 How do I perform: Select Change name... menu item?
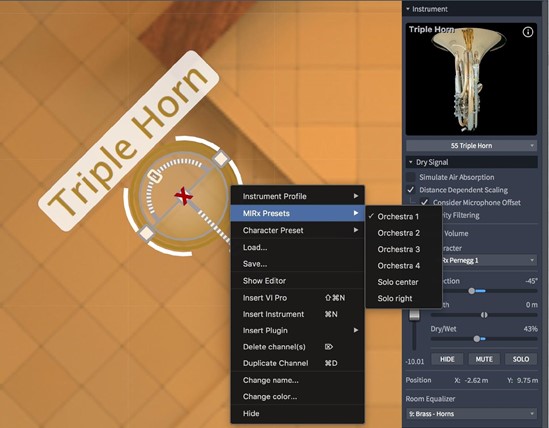(298, 380)
